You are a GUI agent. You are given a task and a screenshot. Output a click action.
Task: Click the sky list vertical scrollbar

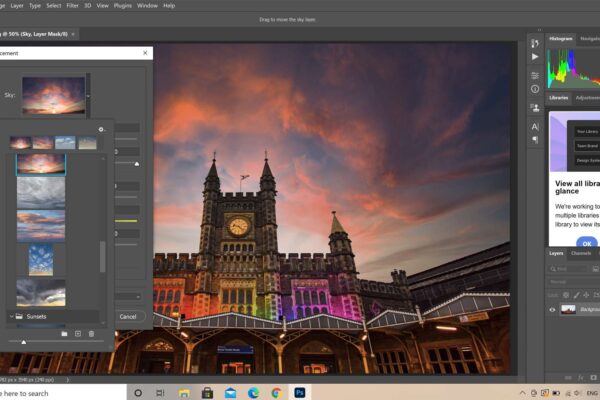[103, 256]
